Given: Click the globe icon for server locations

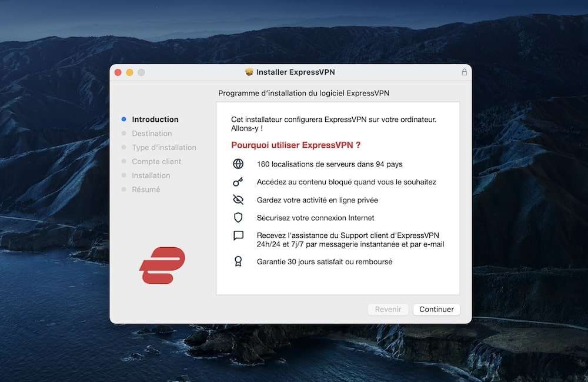Looking at the screenshot, I should click(x=238, y=164).
